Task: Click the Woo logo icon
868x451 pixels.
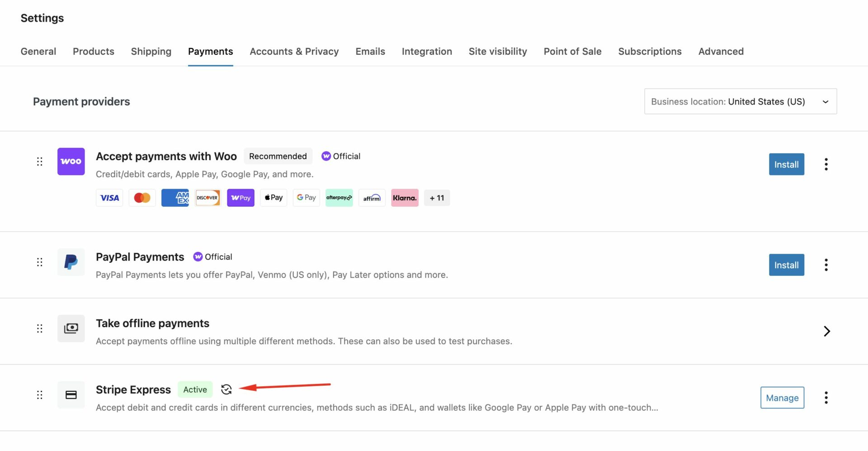Action: click(71, 161)
